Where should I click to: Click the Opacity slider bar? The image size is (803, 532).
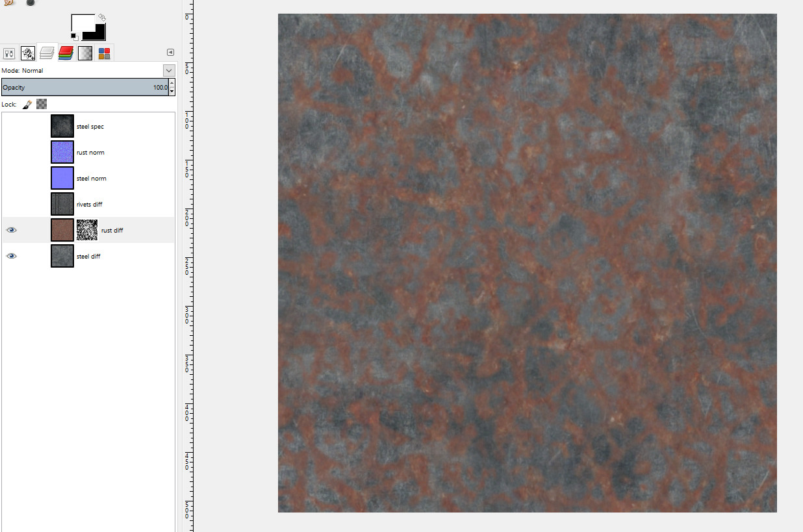tap(84, 87)
